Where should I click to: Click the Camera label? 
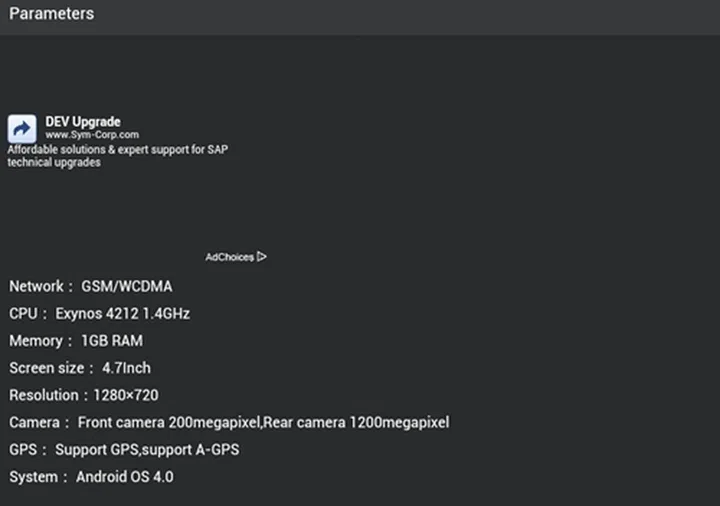[35, 422]
